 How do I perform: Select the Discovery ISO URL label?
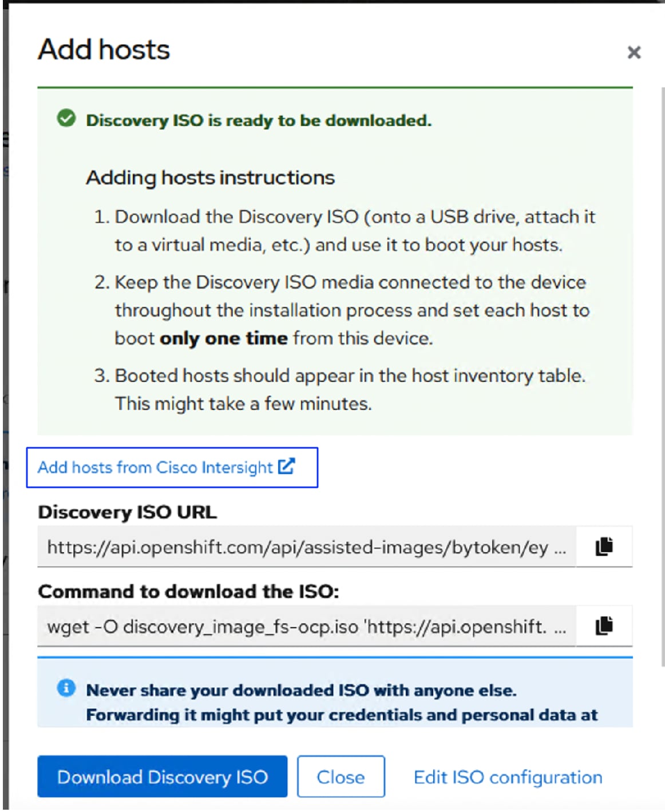click(127, 512)
